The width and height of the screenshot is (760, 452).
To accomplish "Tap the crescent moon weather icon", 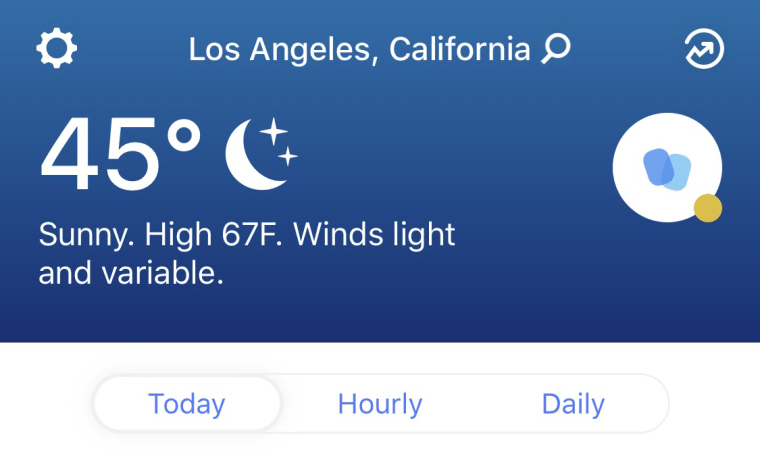I will (261, 154).
